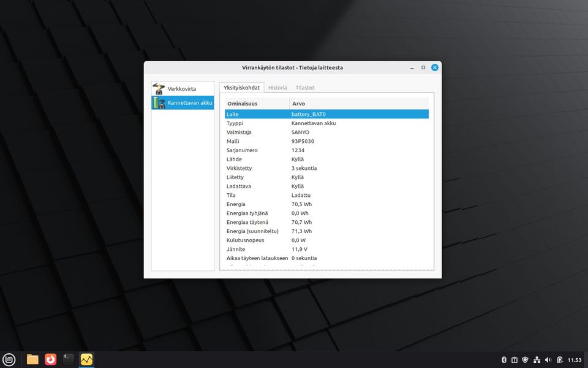Click the clipboard tray icon
588x368 pixels.
tap(514, 360)
